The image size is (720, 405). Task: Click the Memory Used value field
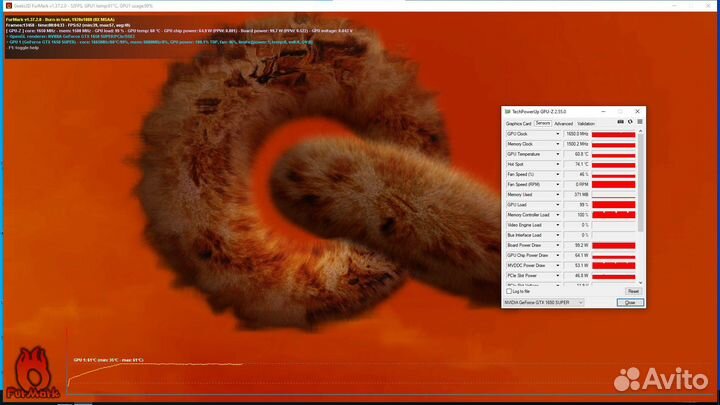tap(577, 194)
